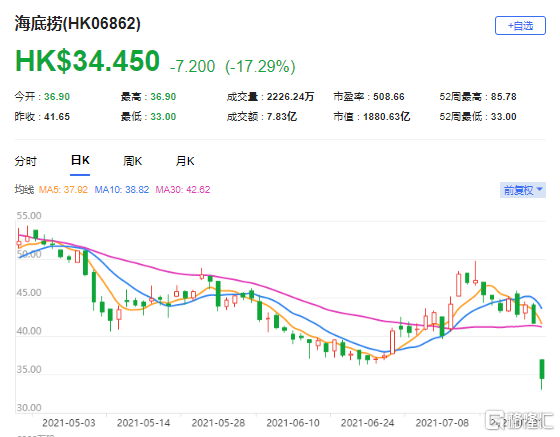560x437 pixels.
Task: Click the 成交额 value 7.83亿
Action: (282, 117)
